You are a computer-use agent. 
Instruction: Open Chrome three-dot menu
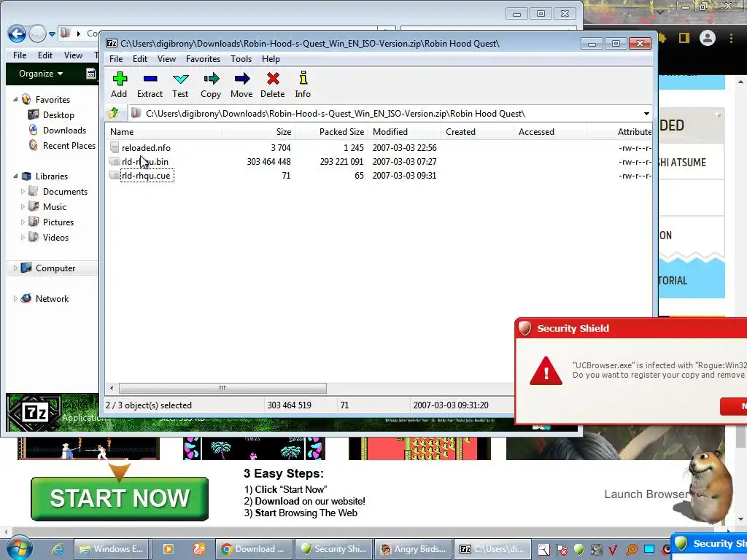click(x=731, y=38)
